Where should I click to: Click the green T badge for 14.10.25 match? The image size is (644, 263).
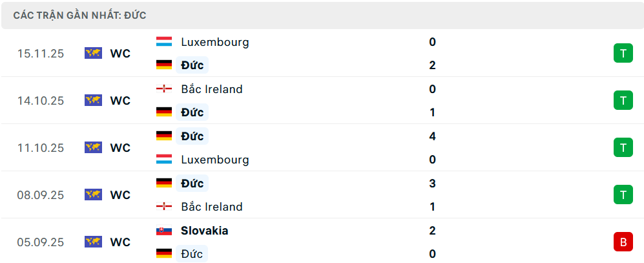tap(623, 101)
